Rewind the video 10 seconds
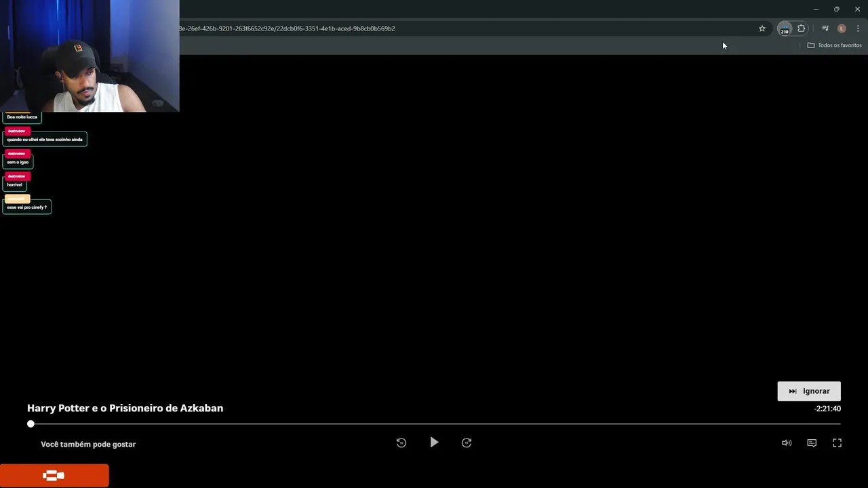The height and width of the screenshot is (488, 868). point(401,443)
